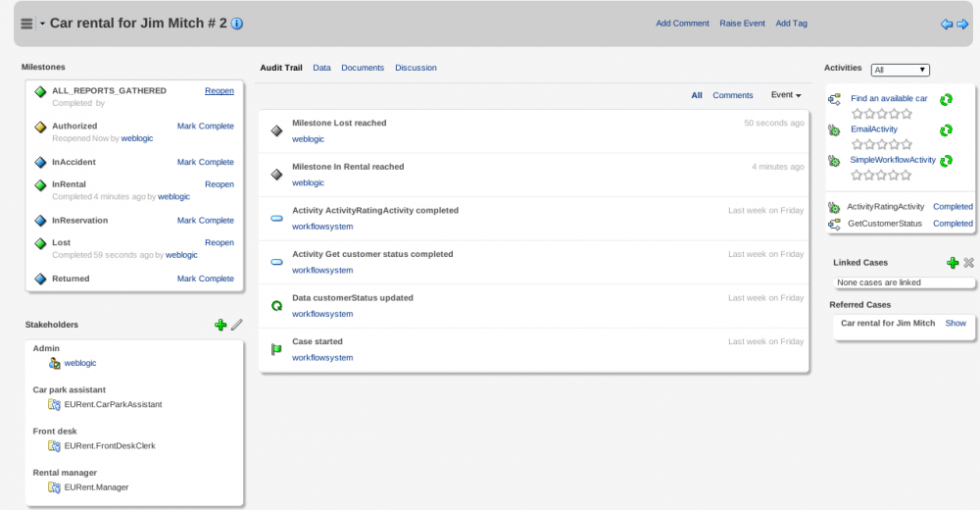Add a linked case with green plus
980x510 pixels.
(953, 263)
